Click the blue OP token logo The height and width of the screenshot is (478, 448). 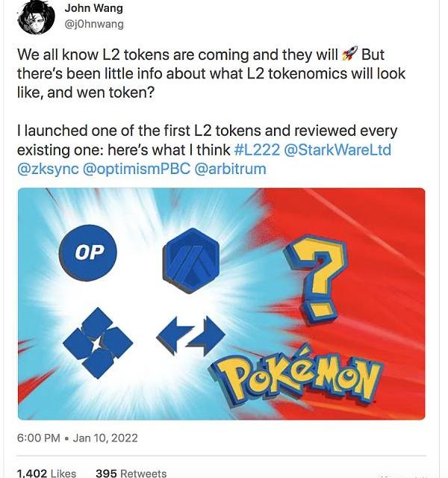(x=89, y=252)
